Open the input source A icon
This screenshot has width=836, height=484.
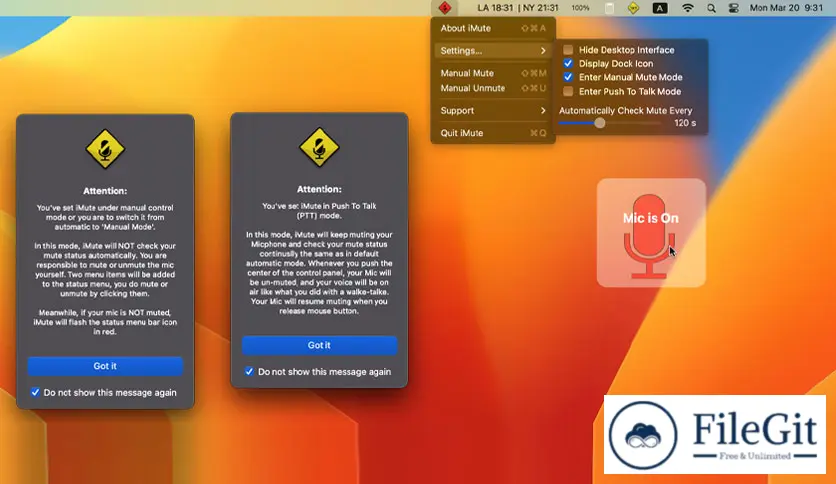click(x=660, y=8)
